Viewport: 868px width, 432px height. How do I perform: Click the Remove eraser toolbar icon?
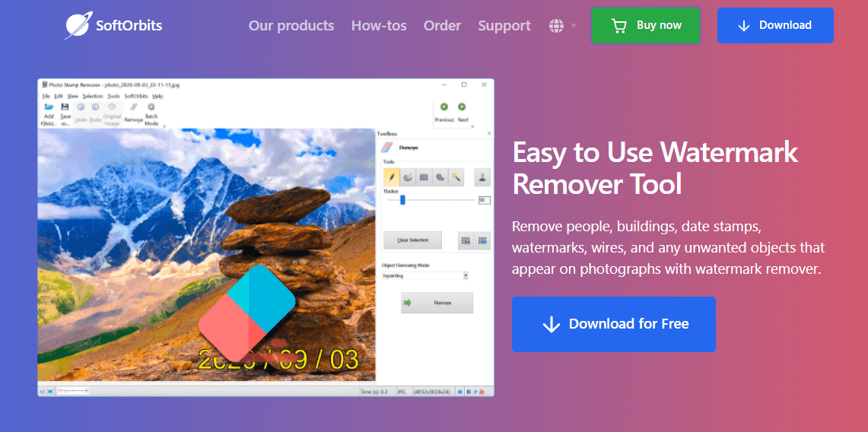point(133,106)
